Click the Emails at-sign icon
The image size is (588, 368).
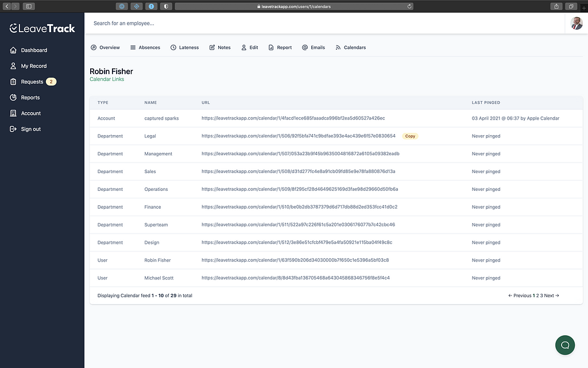click(305, 47)
